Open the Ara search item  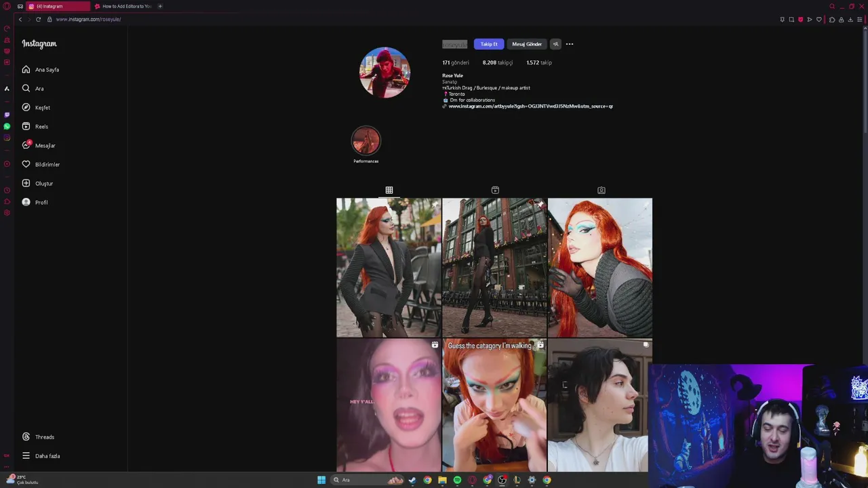[x=33, y=89]
